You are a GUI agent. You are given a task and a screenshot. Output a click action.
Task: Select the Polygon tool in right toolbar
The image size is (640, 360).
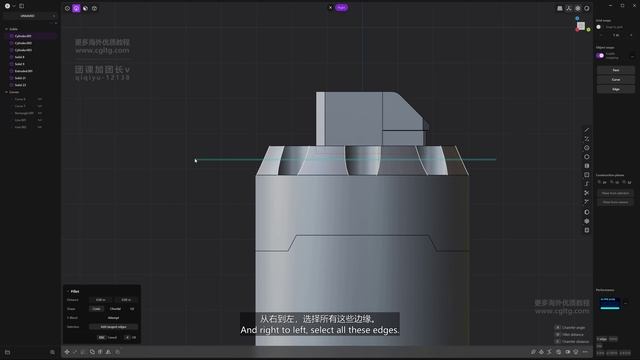click(x=587, y=157)
